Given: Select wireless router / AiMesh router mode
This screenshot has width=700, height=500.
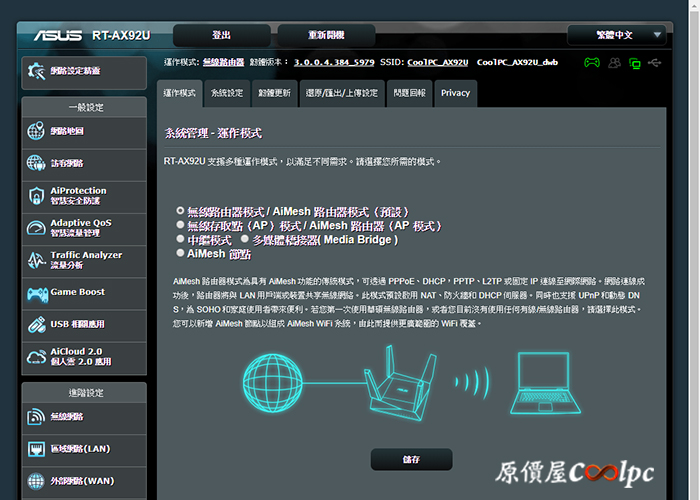Looking at the screenshot, I should coord(180,210).
